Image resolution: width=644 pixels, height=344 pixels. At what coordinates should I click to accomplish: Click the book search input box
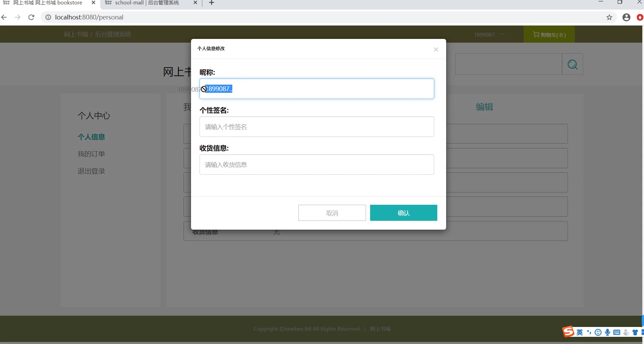[509, 64]
